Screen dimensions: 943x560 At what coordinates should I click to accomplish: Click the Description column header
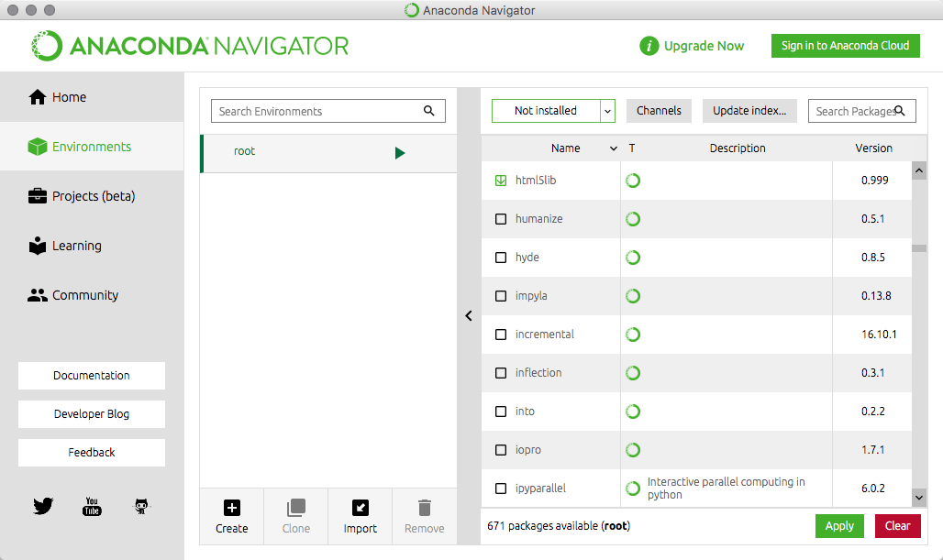click(x=738, y=148)
